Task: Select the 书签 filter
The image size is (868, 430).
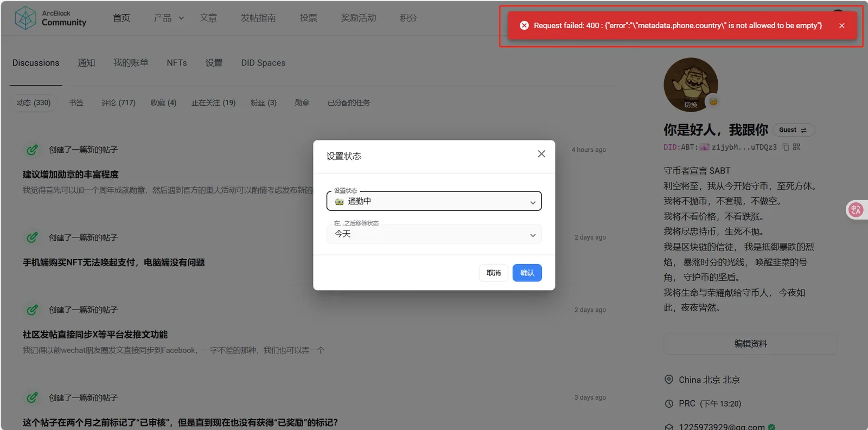Action: (76, 102)
